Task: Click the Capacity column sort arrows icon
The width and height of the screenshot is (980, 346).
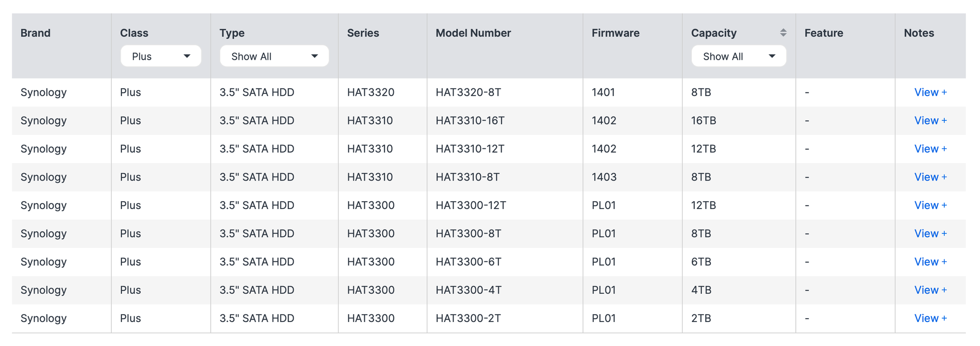Action: 783,33
